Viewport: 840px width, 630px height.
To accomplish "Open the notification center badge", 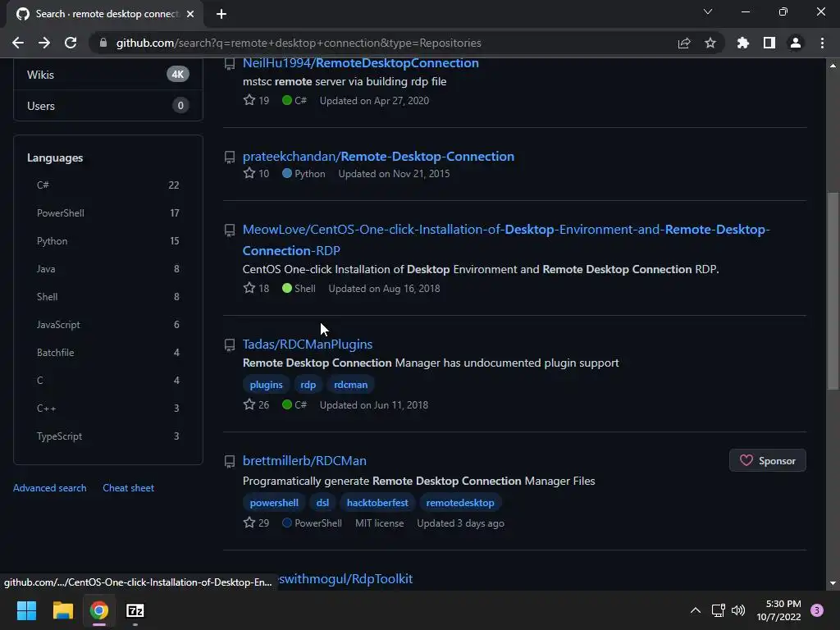I will pos(817,610).
